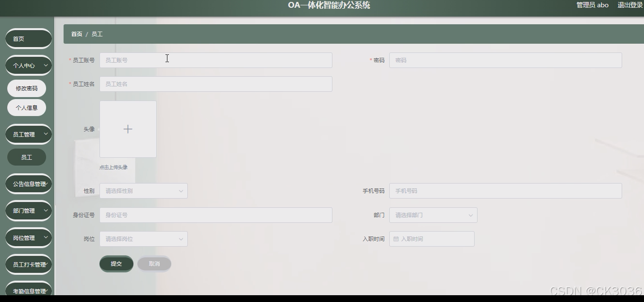Click 首页 in the breadcrumb

point(76,34)
